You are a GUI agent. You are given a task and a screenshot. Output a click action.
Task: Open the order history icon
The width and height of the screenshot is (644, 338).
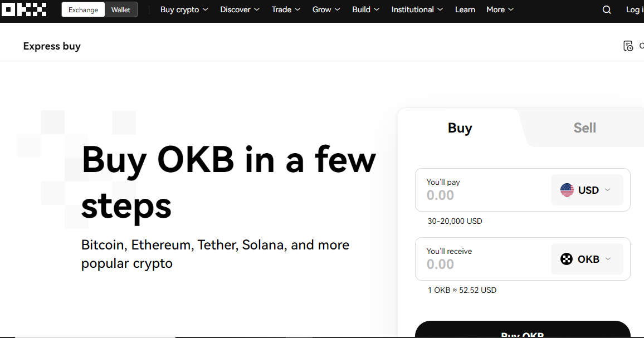628,46
